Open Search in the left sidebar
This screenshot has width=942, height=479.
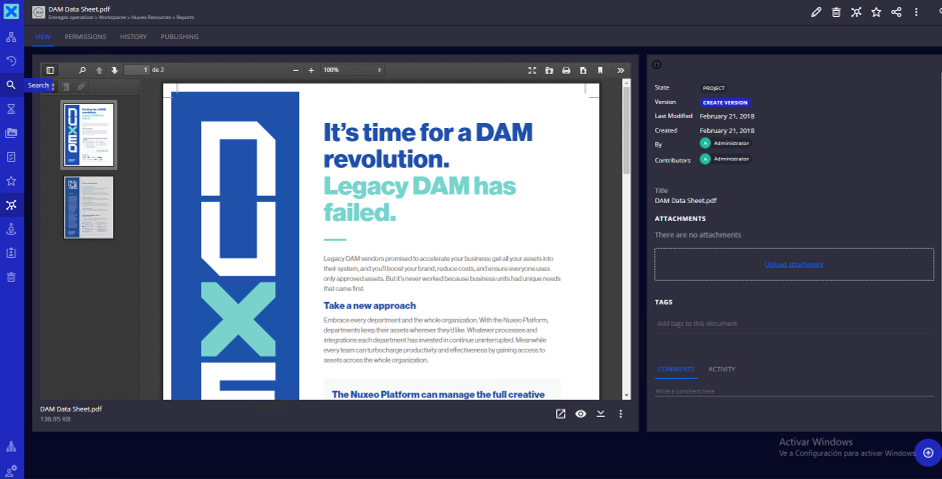point(11,85)
